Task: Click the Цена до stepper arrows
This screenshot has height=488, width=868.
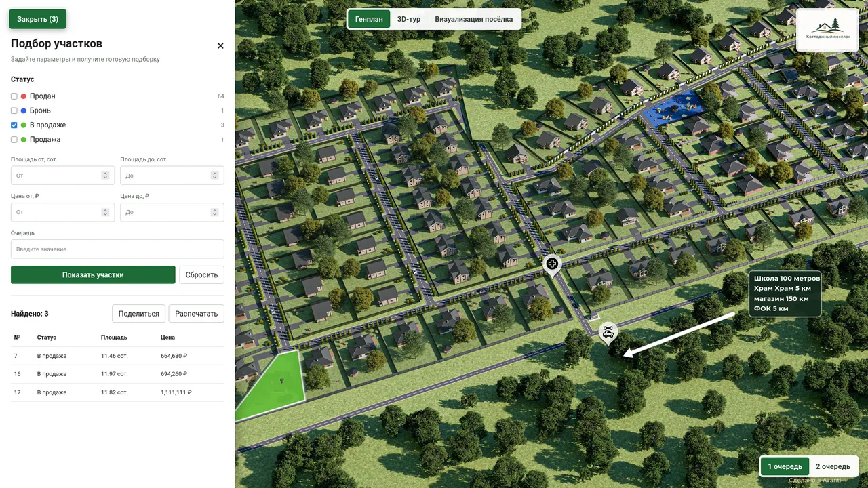Action: click(215, 212)
